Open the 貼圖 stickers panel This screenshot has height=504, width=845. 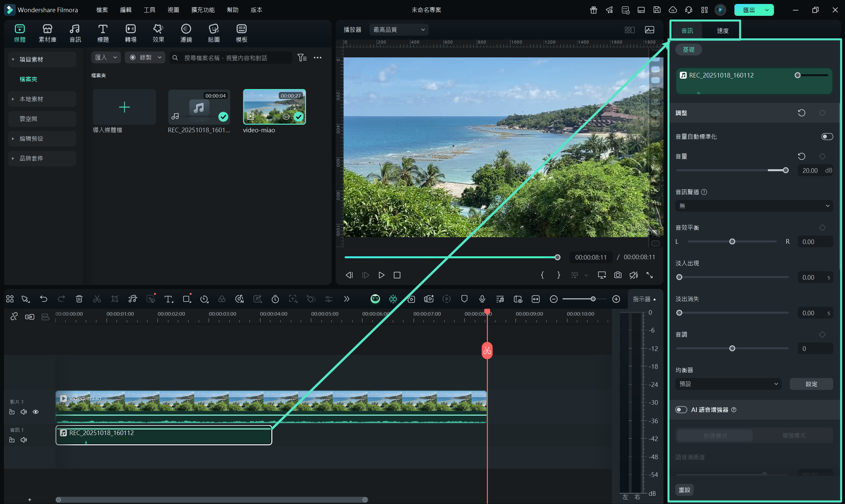coord(213,33)
